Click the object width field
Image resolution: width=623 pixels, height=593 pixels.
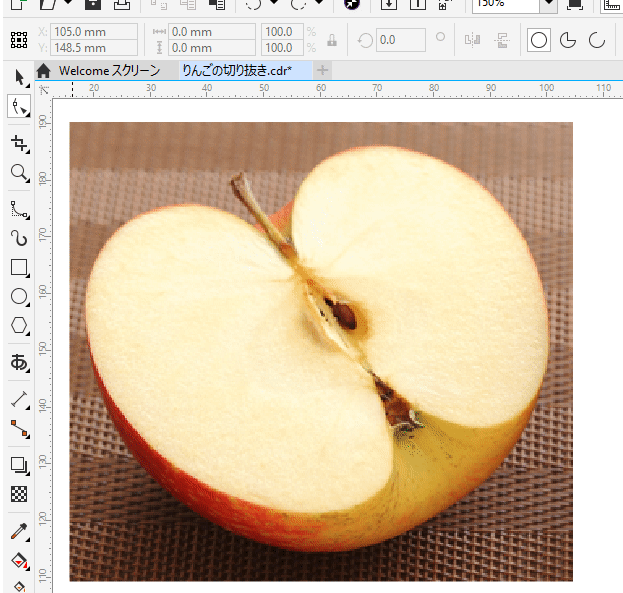point(212,32)
